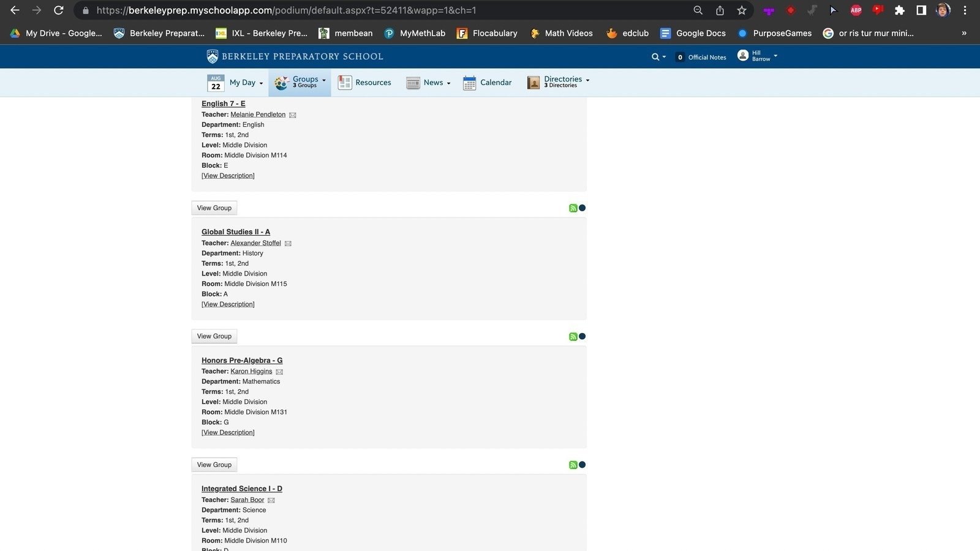Click View Description under Global Studies II

pyautogui.click(x=228, y=304)
